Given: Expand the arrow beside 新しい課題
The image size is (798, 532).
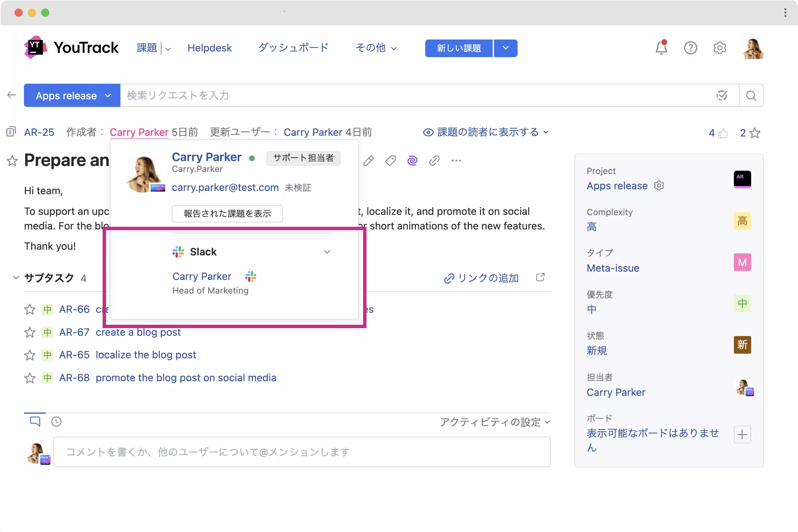Looking at the screenshot, I should click(x=505, y=48).
